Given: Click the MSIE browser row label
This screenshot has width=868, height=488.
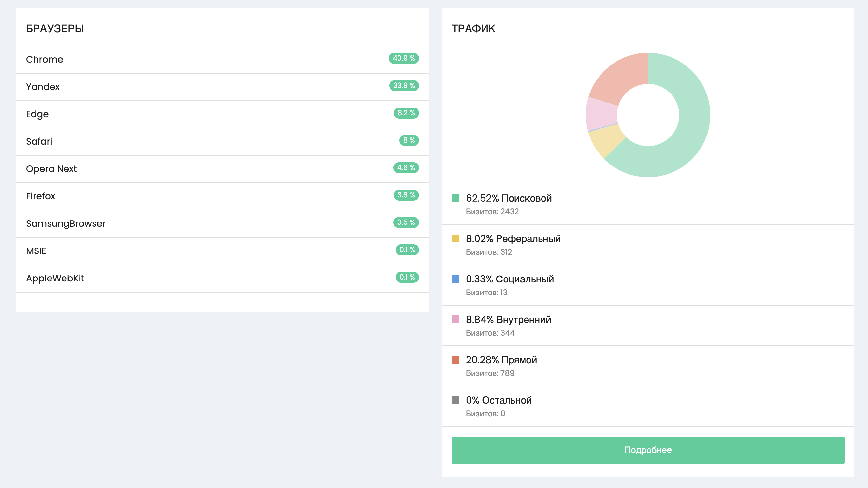Looking at the screenshot, I should [x=36, y=251].
